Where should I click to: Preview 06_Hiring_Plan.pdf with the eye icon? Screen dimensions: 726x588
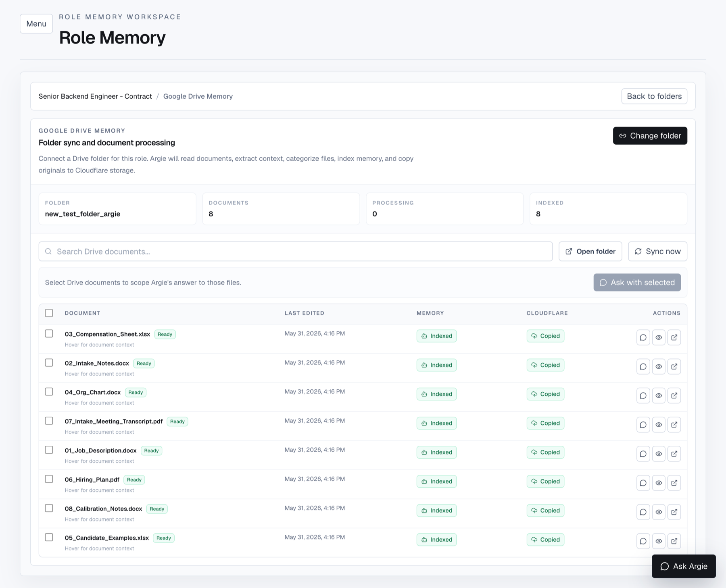[659, 483]
